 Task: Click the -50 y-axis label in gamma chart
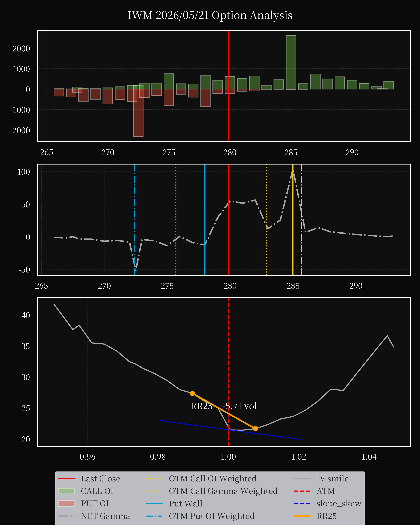[24, 270]
